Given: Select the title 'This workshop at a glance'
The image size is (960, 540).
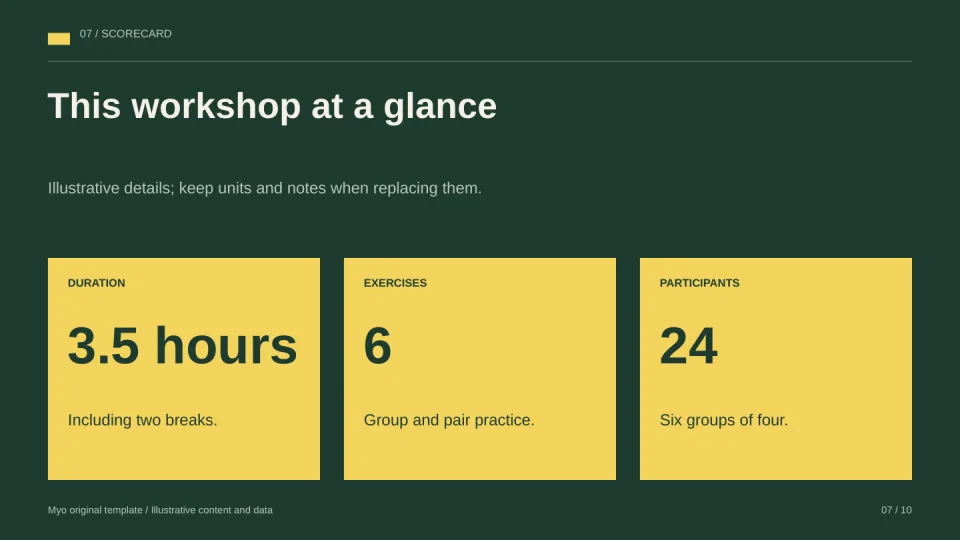Looking at the screenshot, I should [272, 106].
